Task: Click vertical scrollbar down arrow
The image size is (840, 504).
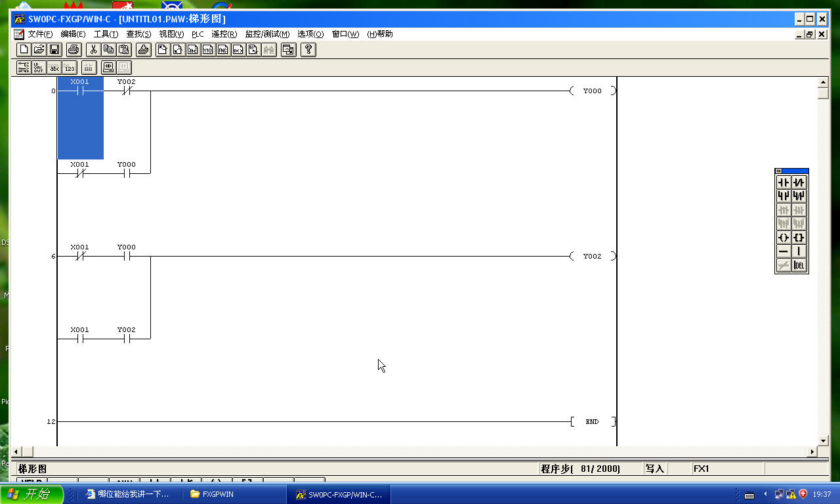Action: click(824, 441)
